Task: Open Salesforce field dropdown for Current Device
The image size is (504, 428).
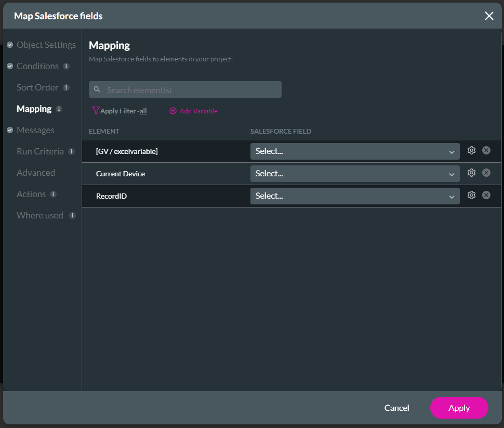Action: 355,173
